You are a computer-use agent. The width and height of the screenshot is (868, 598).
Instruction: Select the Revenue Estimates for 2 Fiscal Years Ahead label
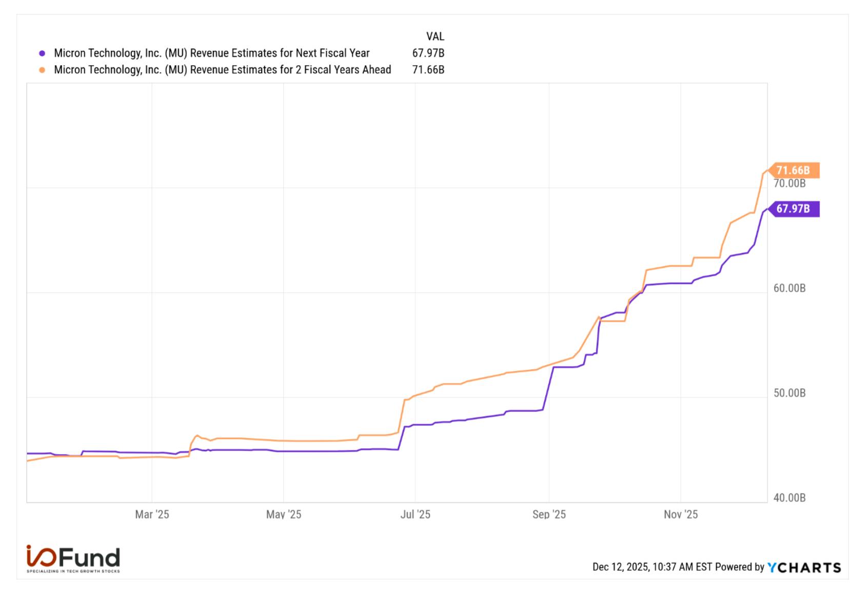tap(223, 70)
